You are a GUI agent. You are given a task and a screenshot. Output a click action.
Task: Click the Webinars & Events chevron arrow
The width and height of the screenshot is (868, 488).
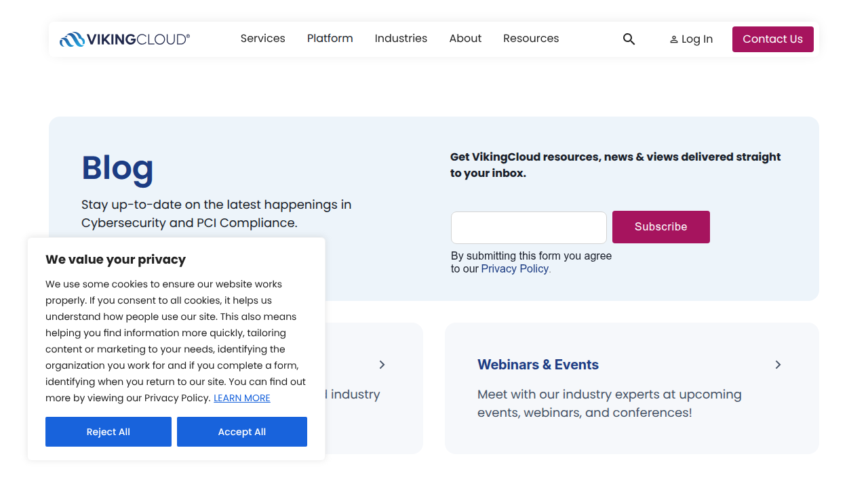pos(778,365)
